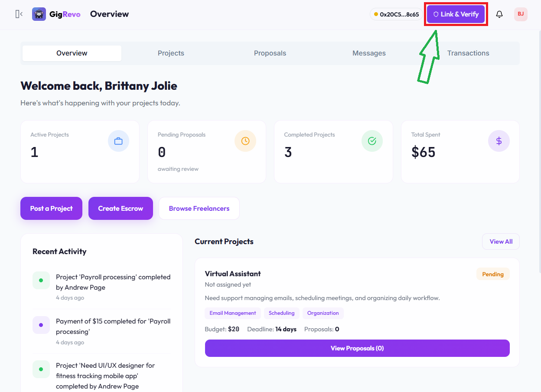Open the Messages tab
Image resolution: width=541 pixels, height=392 pixels.
point(369,53)
